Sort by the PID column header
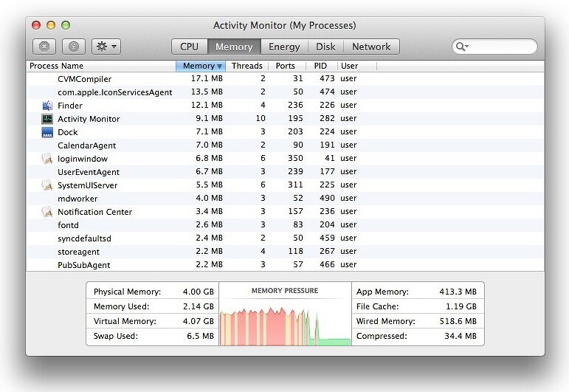The image size is (569, 392). (322, 66)
